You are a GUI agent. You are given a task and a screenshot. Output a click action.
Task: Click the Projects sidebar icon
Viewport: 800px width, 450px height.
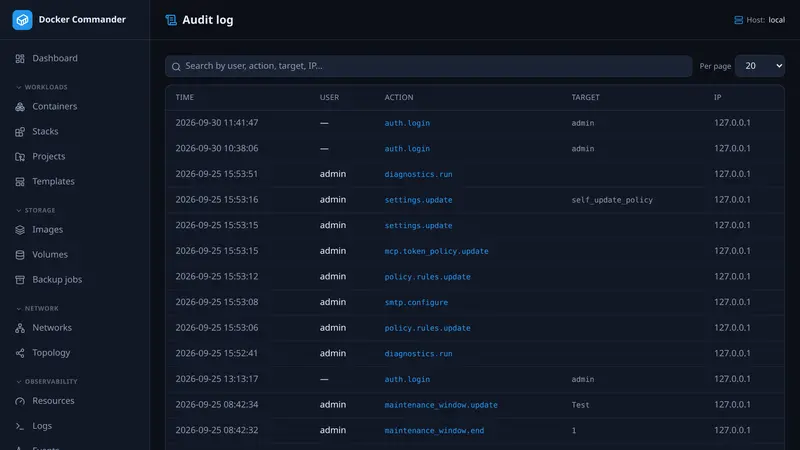(20, 157)
